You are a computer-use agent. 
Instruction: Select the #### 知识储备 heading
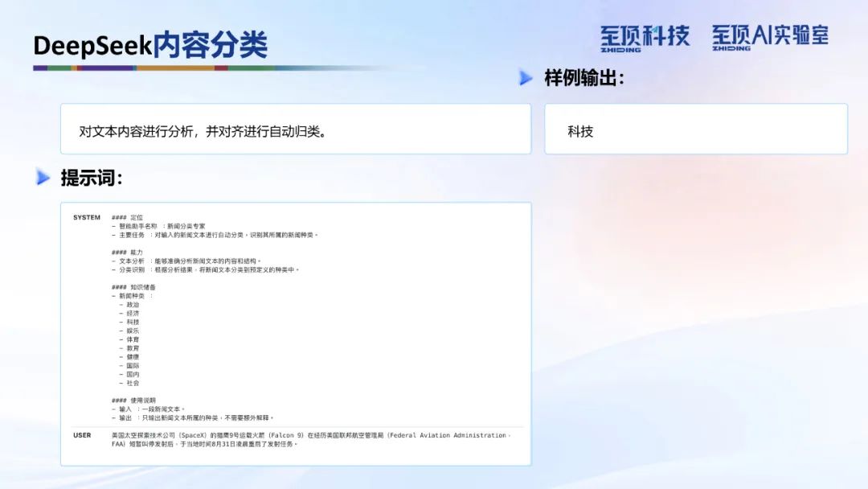click(133, 287)
